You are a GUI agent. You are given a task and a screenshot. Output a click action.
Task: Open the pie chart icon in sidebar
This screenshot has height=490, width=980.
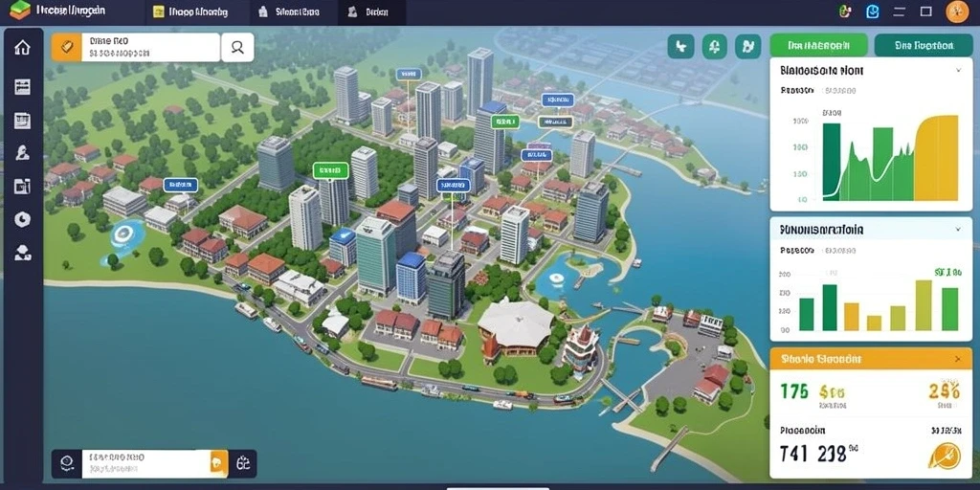coord(23,219)
